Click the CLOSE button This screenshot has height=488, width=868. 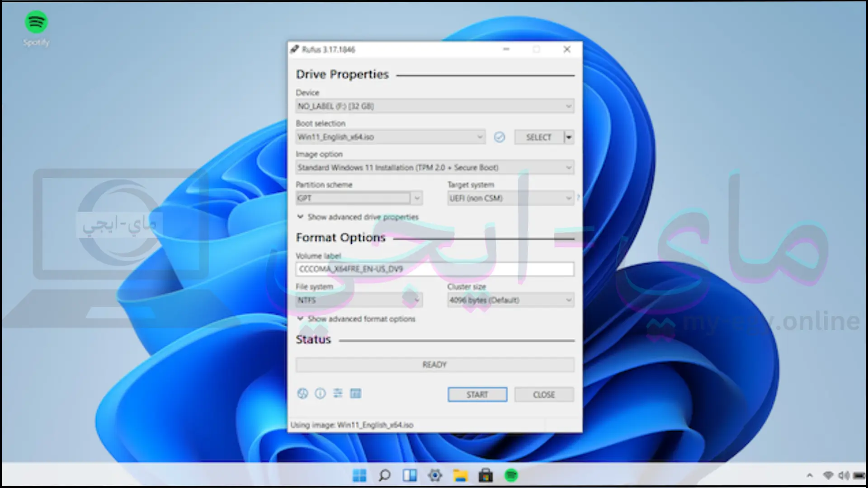click(544, 394)
